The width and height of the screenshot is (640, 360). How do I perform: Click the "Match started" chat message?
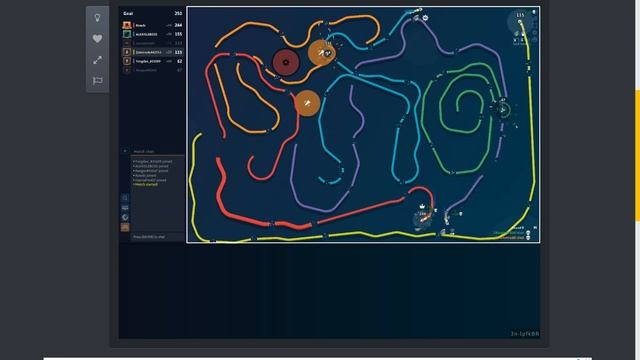click(x=145, y=184)
